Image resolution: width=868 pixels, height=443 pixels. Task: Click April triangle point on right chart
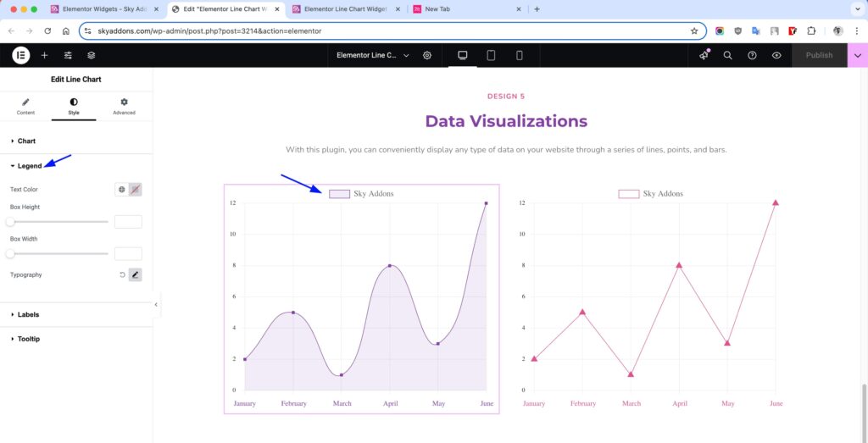click(x=679, y=265)
